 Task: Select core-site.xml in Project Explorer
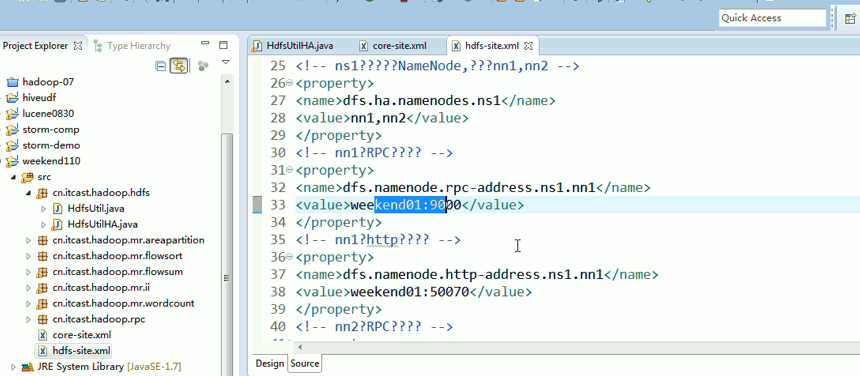(82, 335)
